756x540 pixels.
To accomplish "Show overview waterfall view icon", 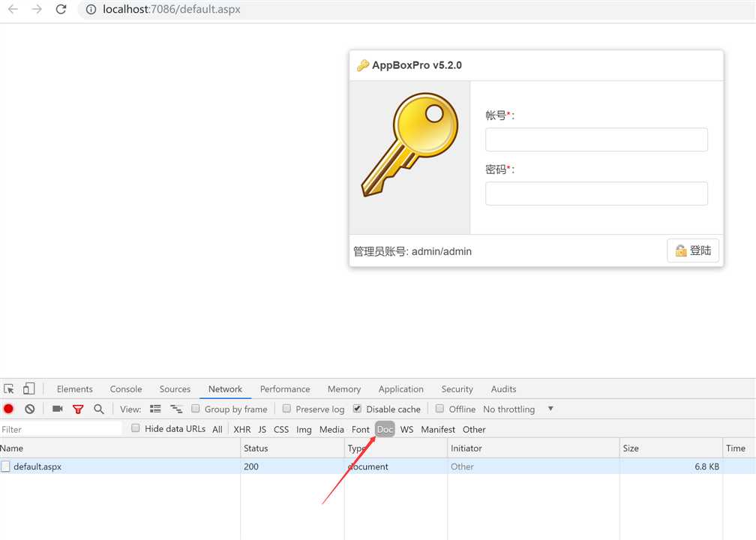I will tap(176, 409).
